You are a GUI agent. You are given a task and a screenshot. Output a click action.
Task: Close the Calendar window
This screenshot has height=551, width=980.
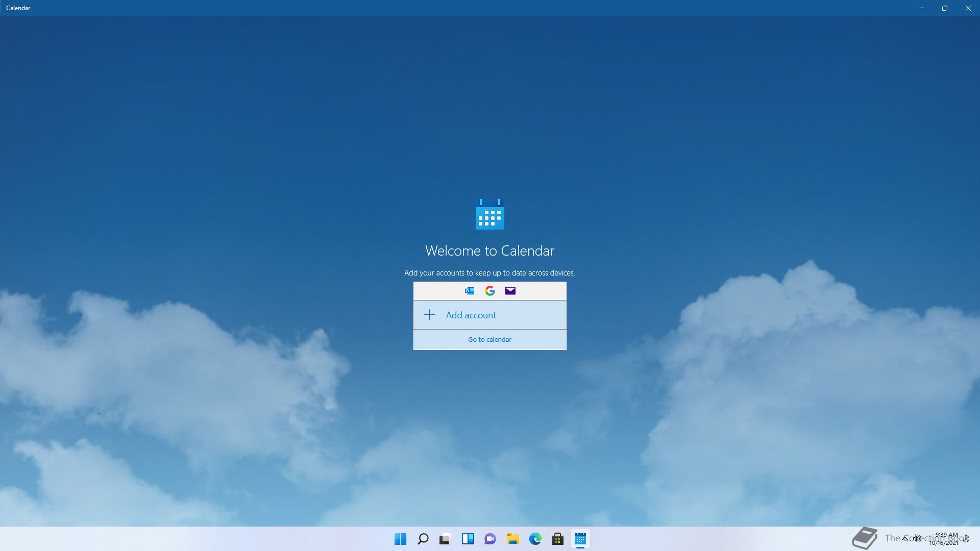click(x=968, y=8)
